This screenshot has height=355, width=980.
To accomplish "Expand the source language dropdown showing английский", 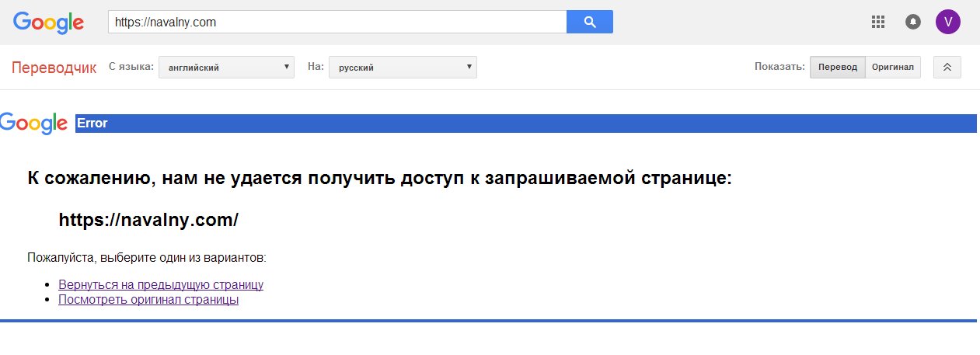I will (226, 68).
